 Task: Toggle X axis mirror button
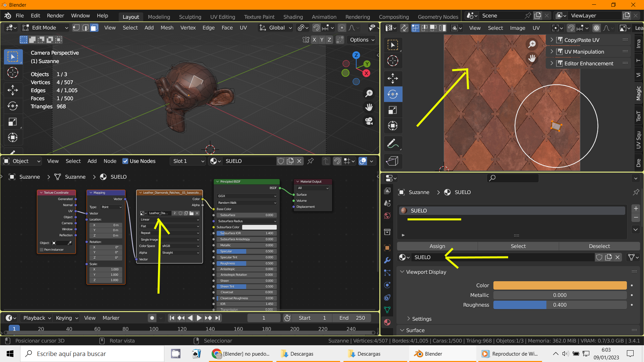click(x=314, y=40)
